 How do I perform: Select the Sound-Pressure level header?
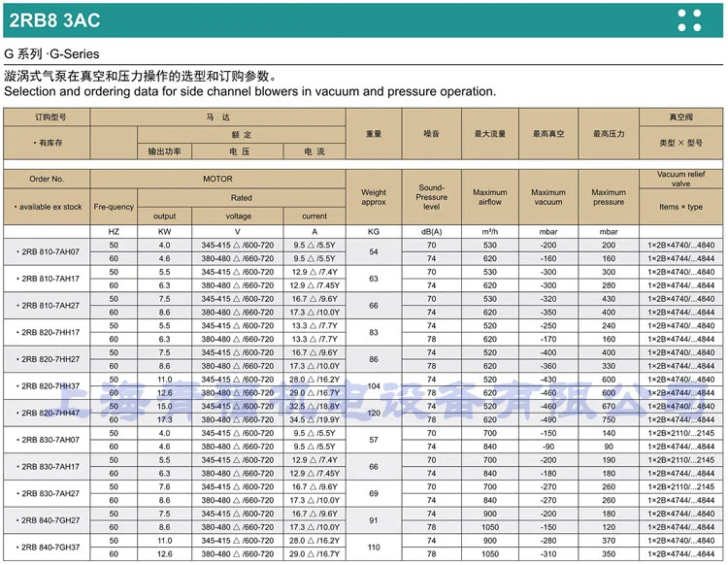coord(431,197)
